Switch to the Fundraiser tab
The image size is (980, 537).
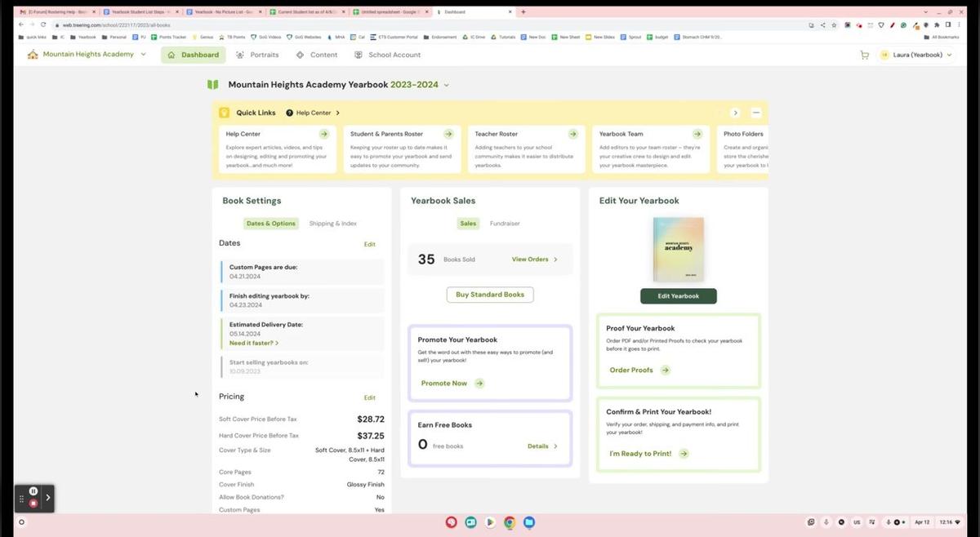pos(505,224)
